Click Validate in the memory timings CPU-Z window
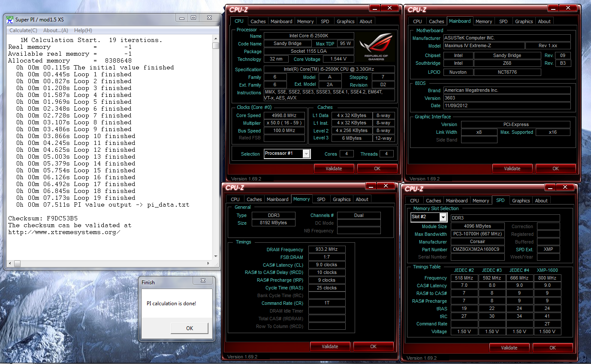The height and width of the screenshot is (364, 591). (x=330, y=346)
